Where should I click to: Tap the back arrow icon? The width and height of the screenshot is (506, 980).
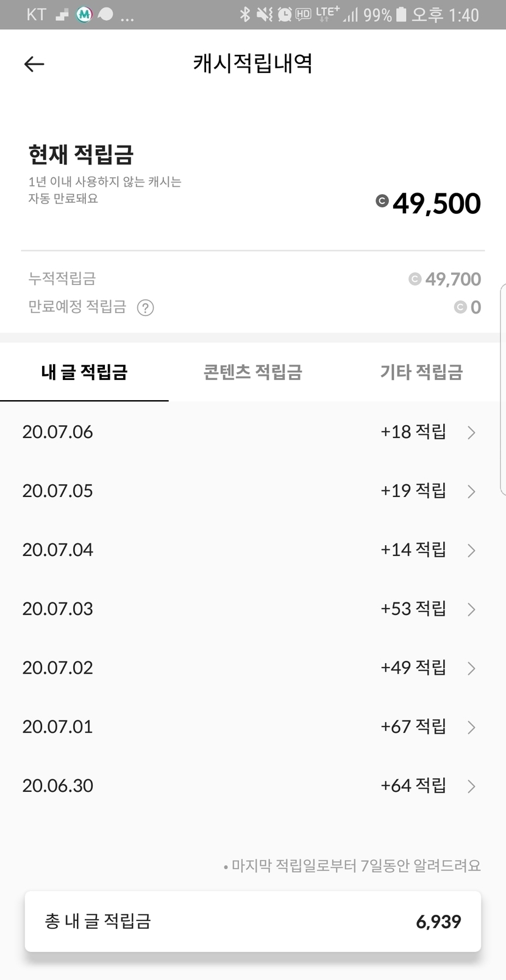34,64
